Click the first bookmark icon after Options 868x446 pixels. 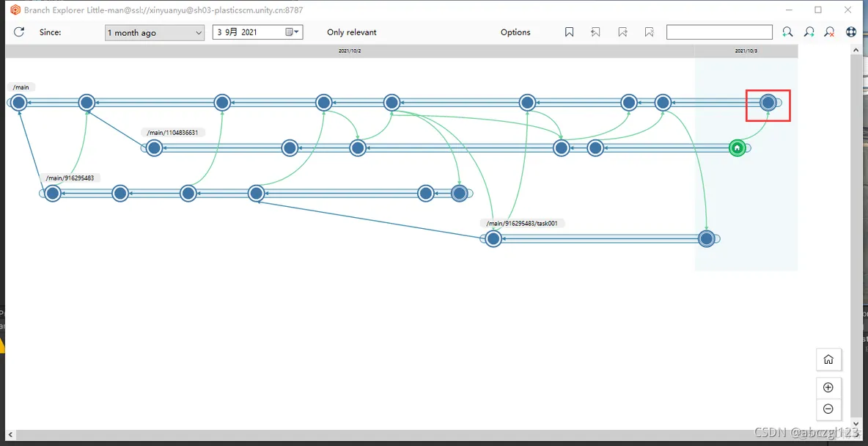[x=570, y=32]
